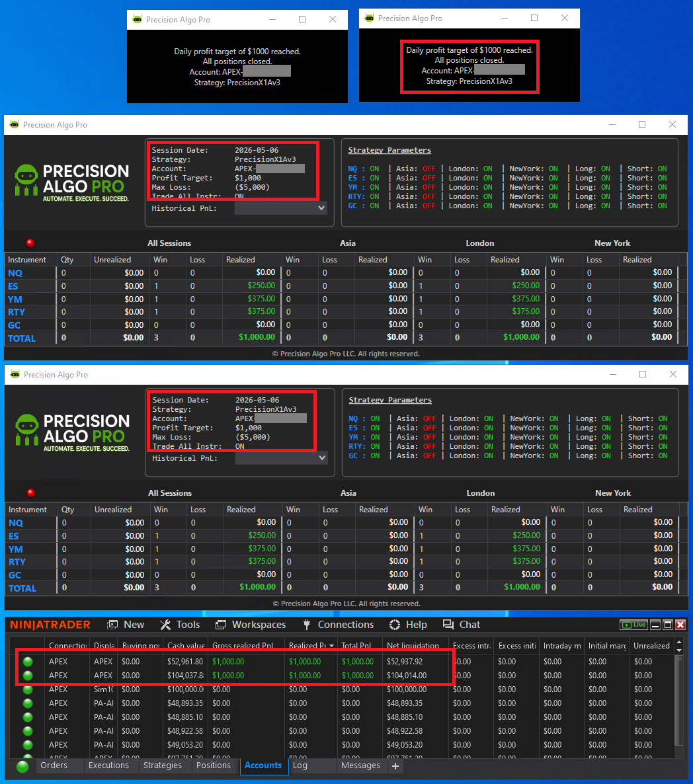Click the $100,000.00 net liquidation cell
693x784 pixels.
[407, 689]
